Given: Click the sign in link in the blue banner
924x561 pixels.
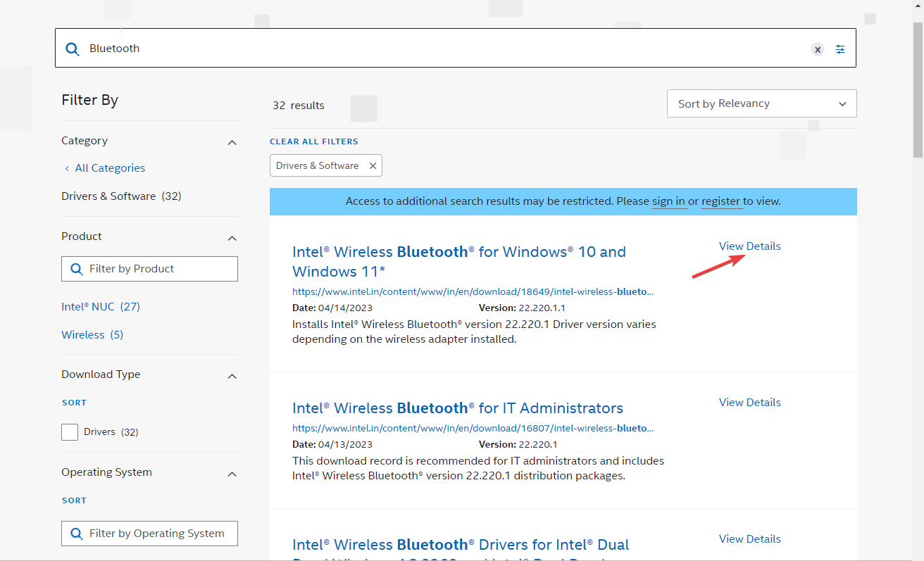Looking at the screenshot, I should pos(668,201).
